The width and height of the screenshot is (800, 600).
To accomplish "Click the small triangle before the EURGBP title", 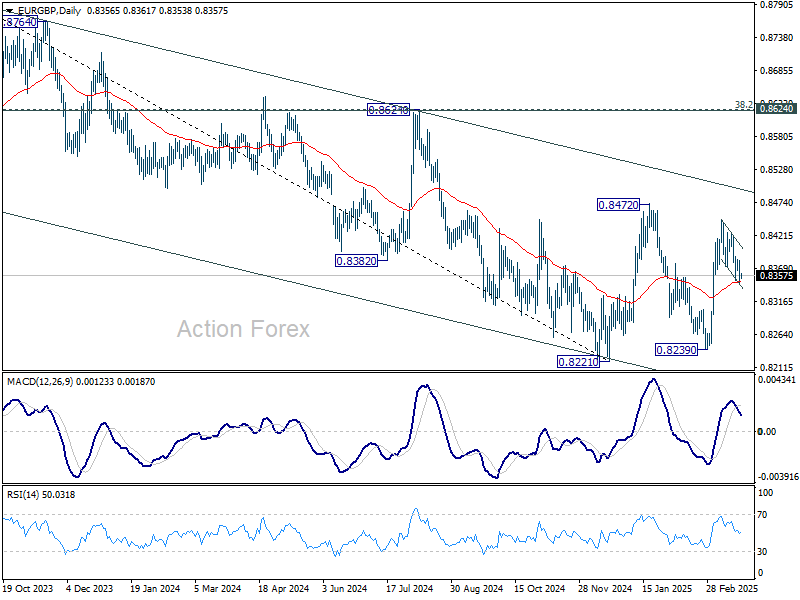I will coord(10,11).
